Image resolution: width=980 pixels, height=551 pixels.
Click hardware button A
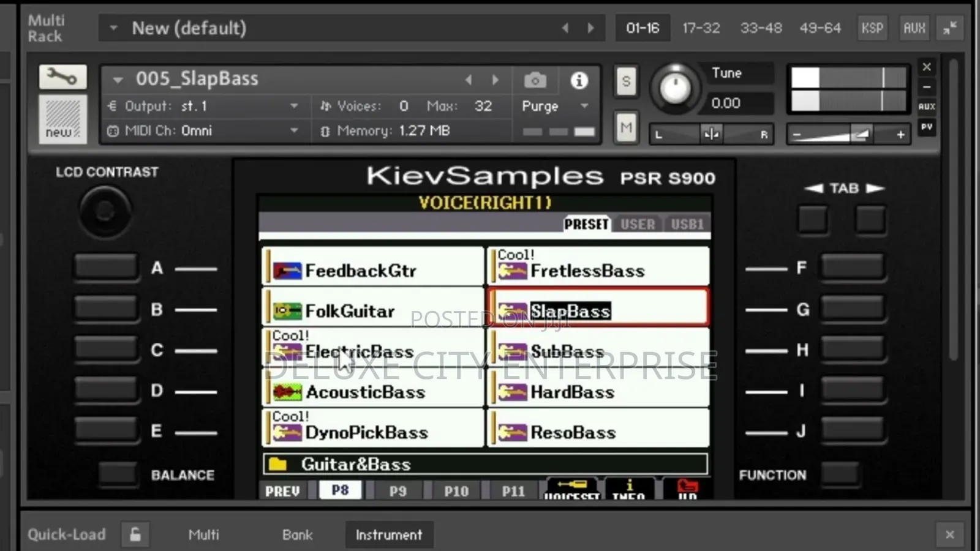(x=106, y=268)
